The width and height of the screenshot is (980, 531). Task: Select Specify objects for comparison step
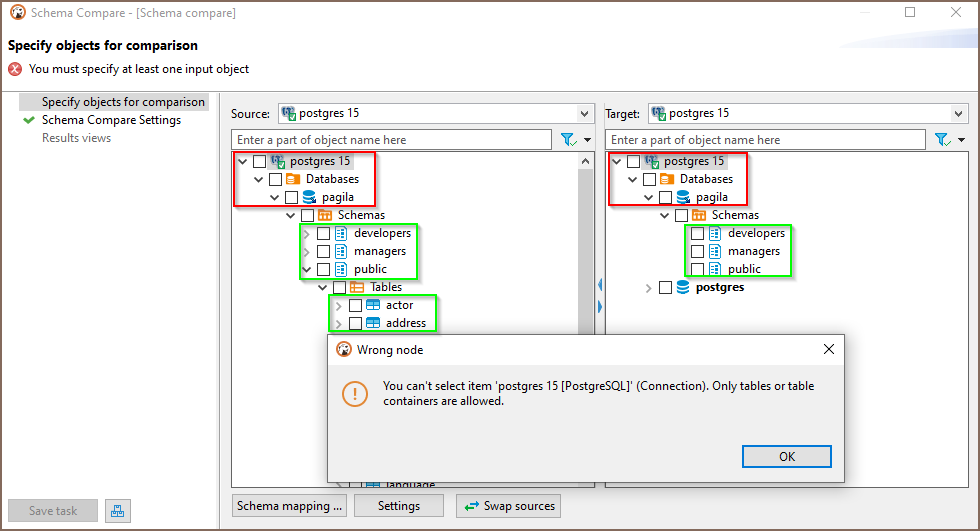[x=122, y=102]
